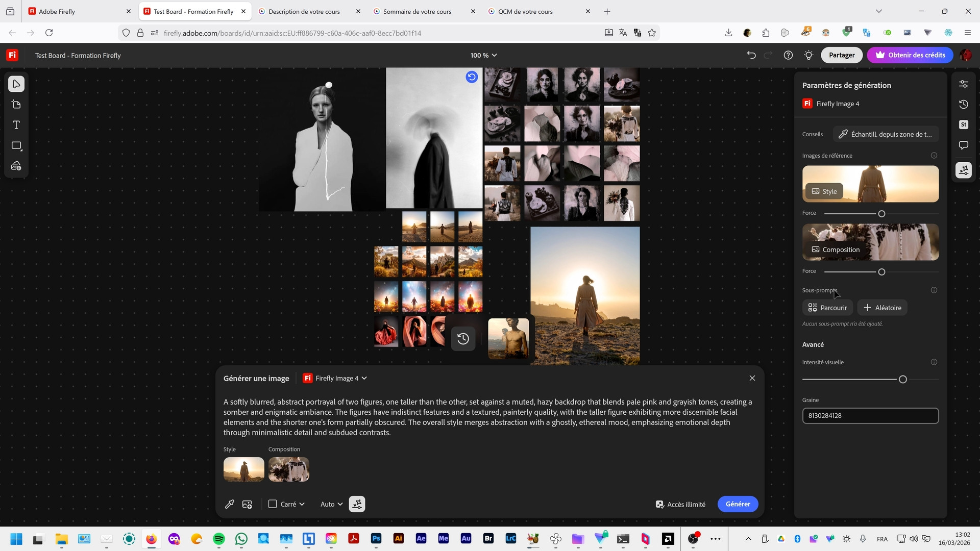Select the arrow selection tool
Viewport: 980px width, 551px height.
pyautogui.click(x=16, y=84)
